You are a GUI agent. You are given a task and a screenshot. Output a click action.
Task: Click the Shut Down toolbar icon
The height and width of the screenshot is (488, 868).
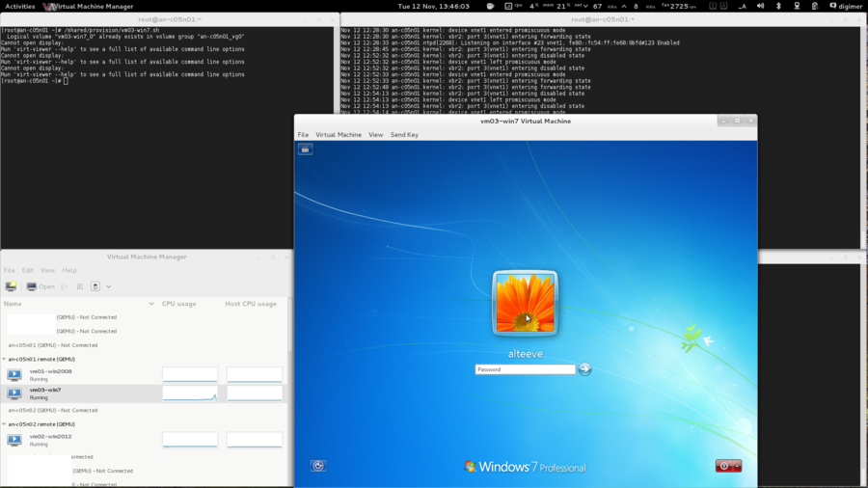[95, 286]
